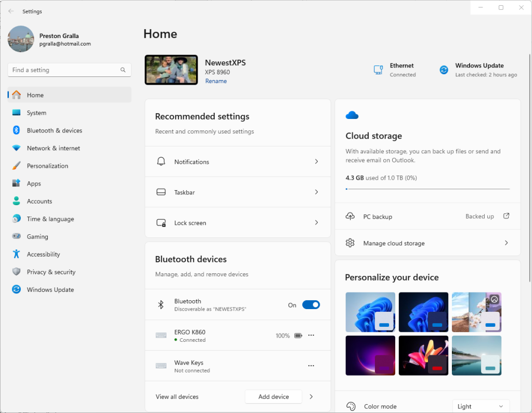The image size is (532, 413).
Task: Click the back arrow in title bar
Action: click(11, 11)
